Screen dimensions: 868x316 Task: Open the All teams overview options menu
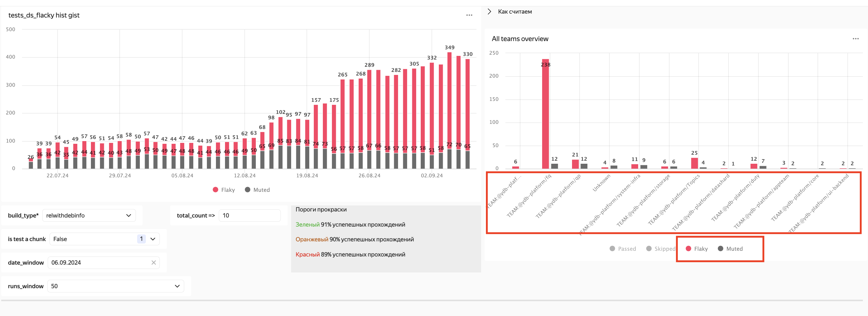pos(856,39)
